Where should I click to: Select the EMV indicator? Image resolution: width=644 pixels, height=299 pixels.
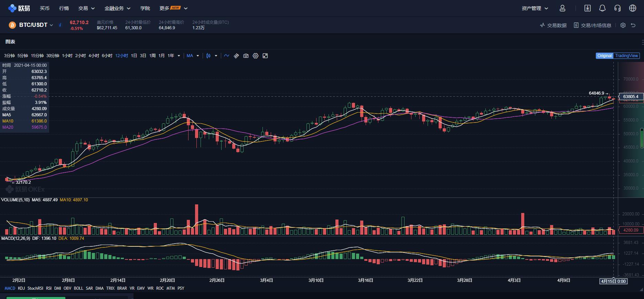point(141,288)
